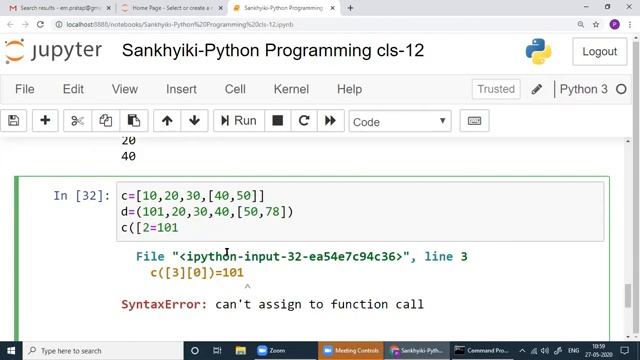Save notebook with the floppy disk icon
640x360 pixels.
[13, 121]
